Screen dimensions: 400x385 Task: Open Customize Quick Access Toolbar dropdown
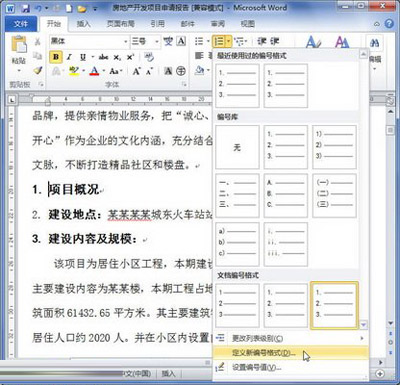[95, 8]
